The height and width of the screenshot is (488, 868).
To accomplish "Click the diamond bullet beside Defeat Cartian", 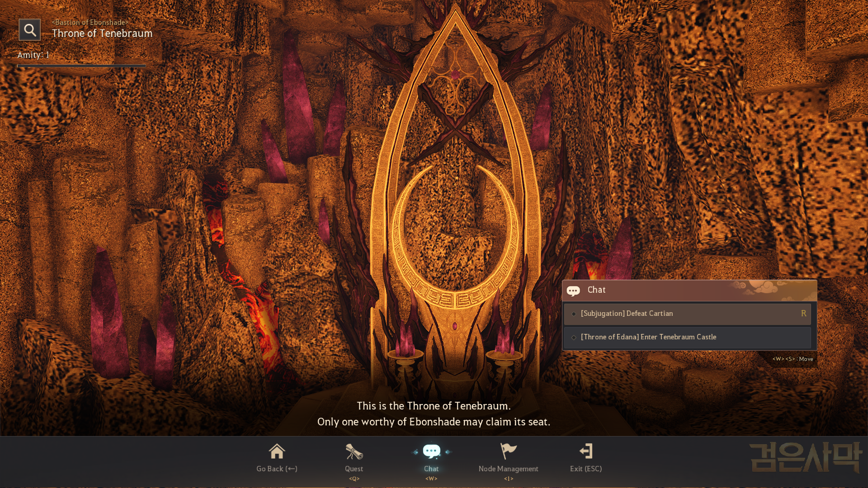I will point(574,314).
